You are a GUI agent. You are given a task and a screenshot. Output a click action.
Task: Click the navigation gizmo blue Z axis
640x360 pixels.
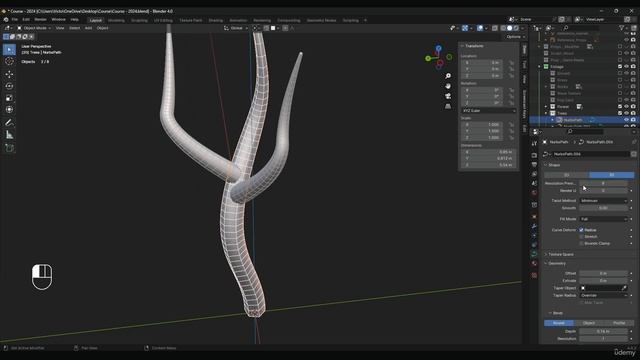tap(438, 48)
